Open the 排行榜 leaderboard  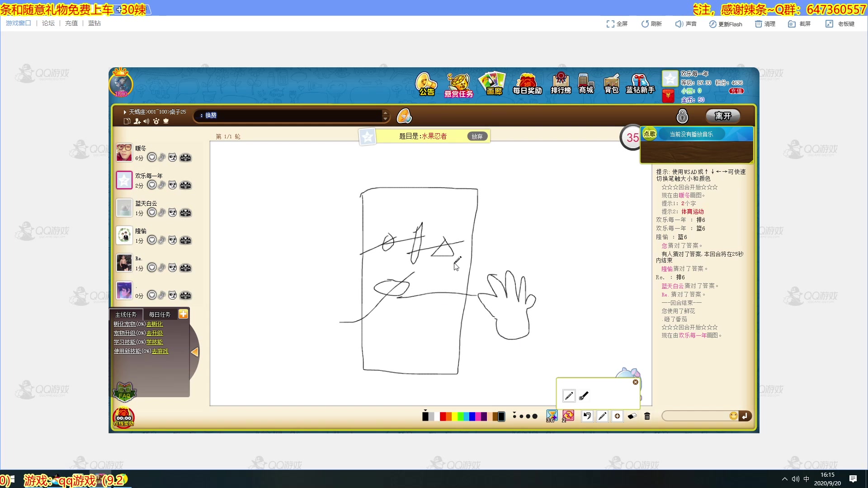pos(561,83)
